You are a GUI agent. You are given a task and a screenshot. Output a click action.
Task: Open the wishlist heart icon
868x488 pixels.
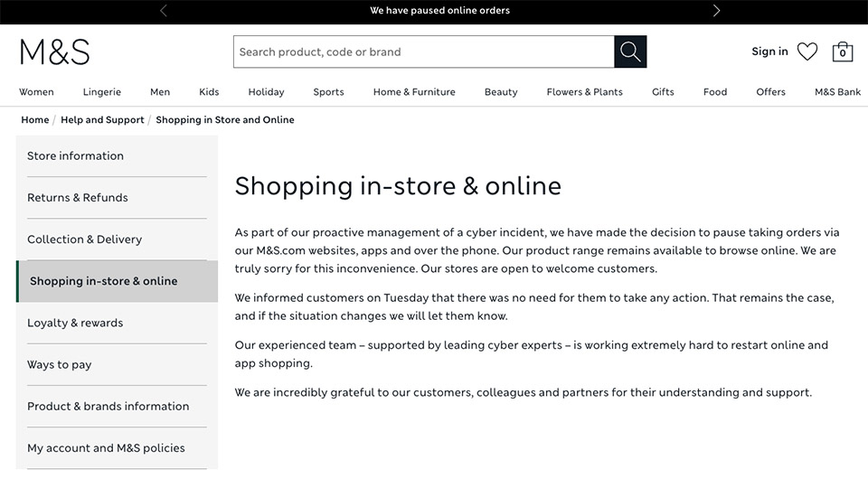[x=807, y=52]
